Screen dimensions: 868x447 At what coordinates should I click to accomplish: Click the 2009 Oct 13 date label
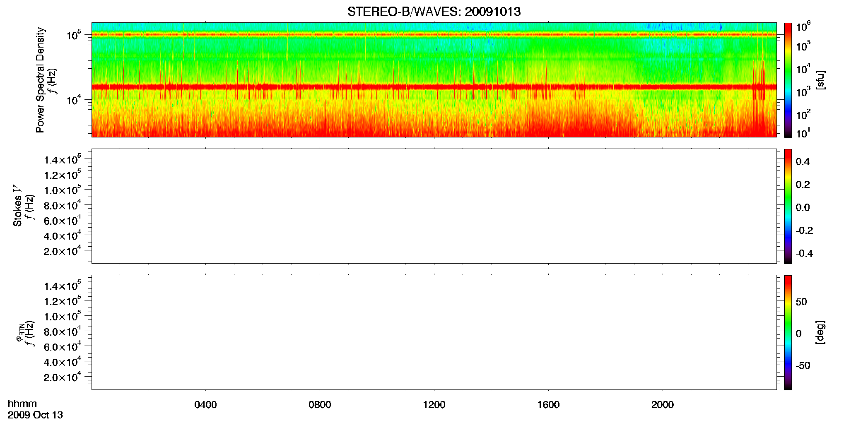coord(35,415)
